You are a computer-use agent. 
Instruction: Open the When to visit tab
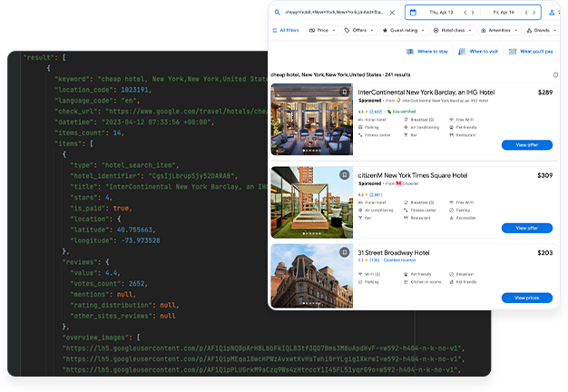click(x=478, y=52)
